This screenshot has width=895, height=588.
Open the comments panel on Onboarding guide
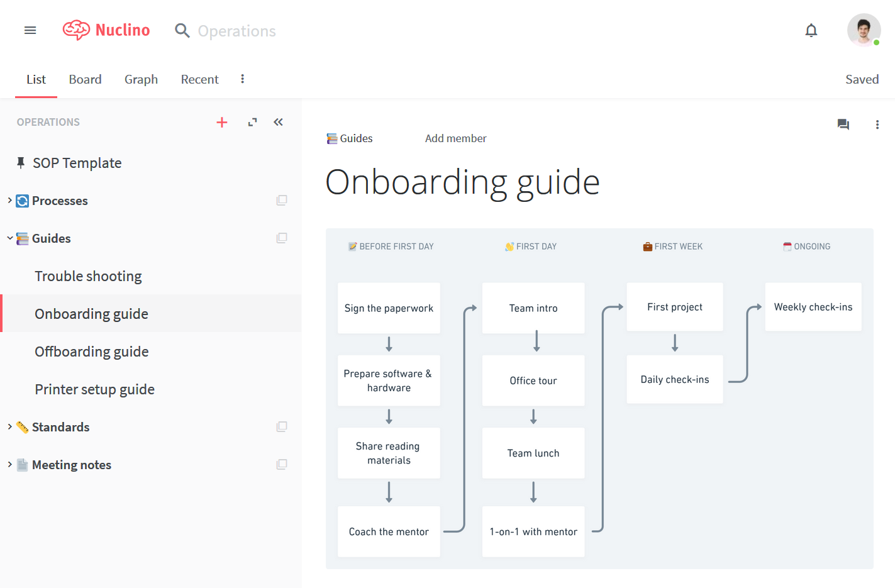click(843, 124)
